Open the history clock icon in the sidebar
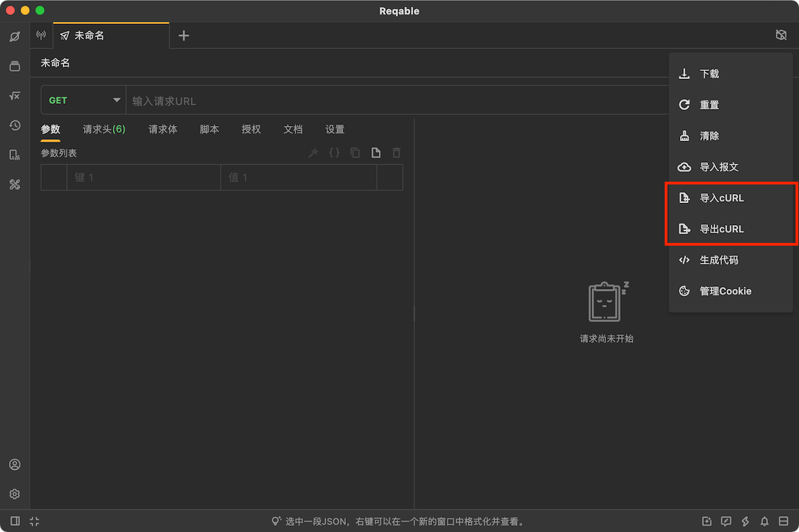This screenshot has height=532, width=799. point(14,125)
